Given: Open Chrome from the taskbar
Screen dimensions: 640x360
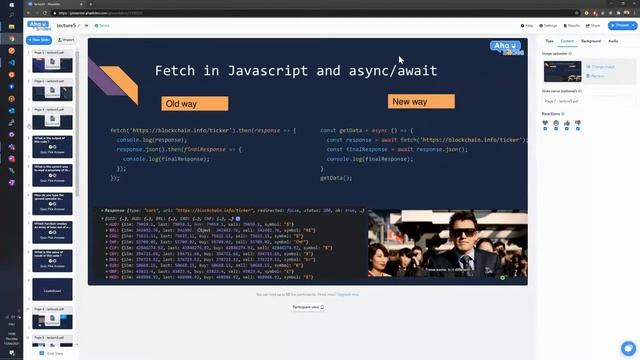Looking at the screenshot, I should click(11, 39).
